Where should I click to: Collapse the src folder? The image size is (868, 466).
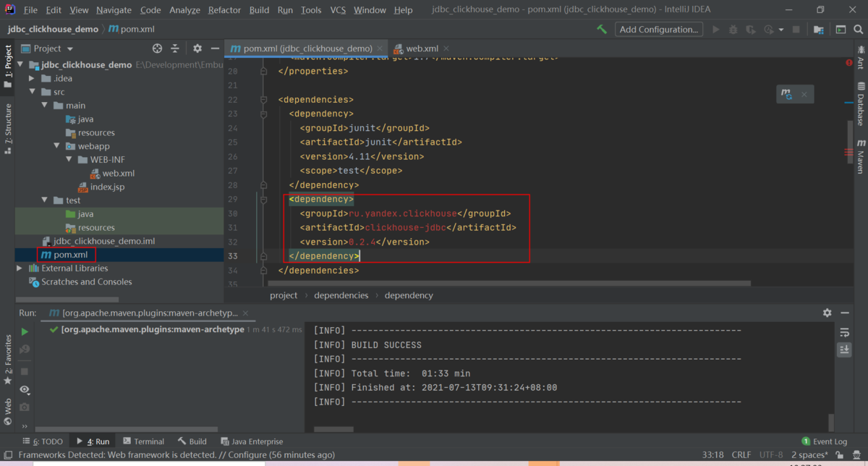pos(32,92)
